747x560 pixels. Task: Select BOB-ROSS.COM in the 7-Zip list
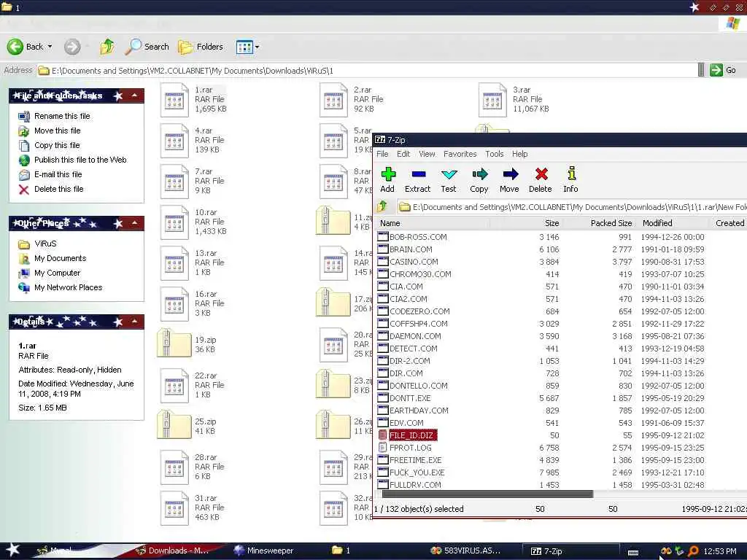pos(418,237)
